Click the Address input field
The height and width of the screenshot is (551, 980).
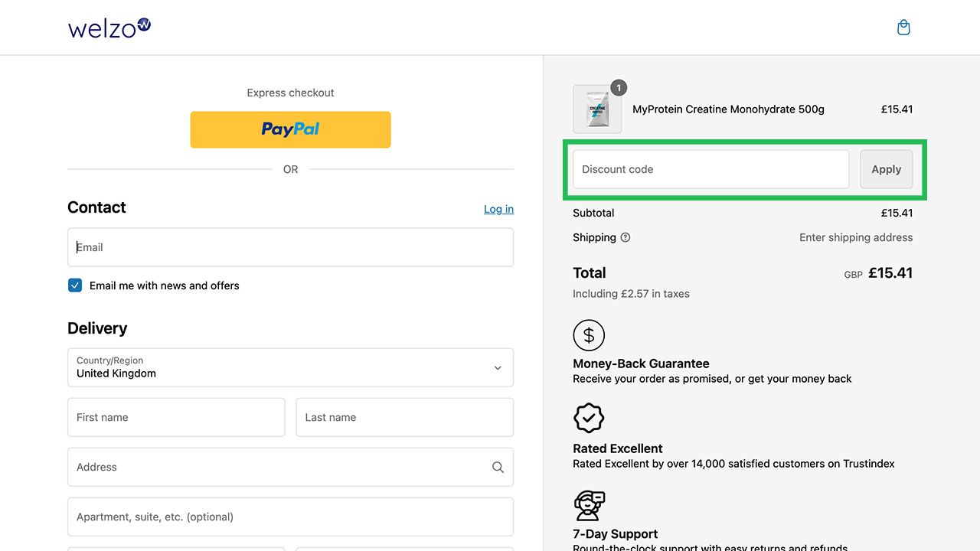290,467
